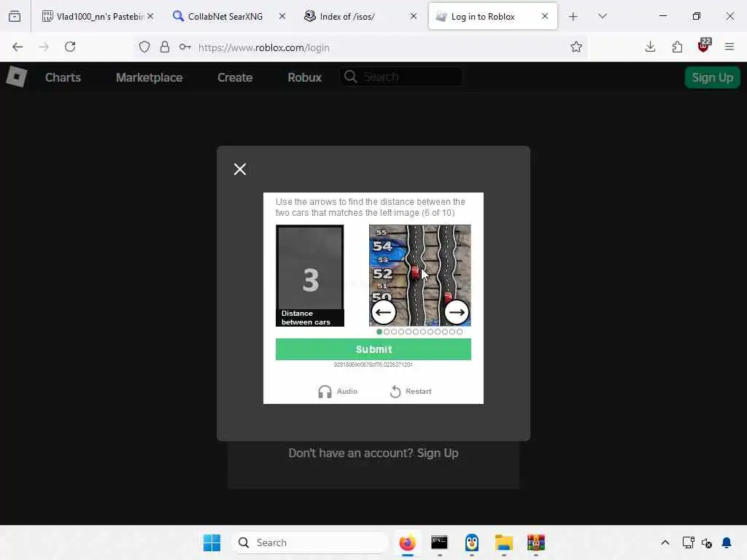Open the extensions puzzle icon
Image resolution: width=747 pixels, height=560 pixels.
677,47
